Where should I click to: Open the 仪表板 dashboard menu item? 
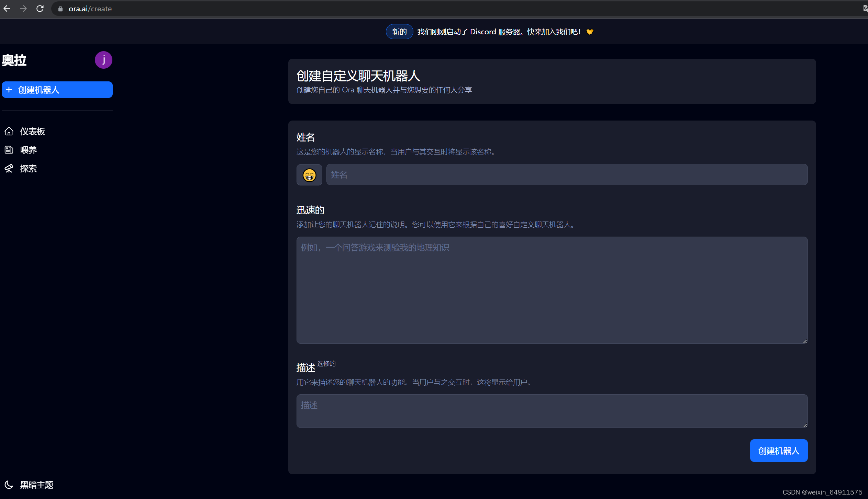click(32, 131)
